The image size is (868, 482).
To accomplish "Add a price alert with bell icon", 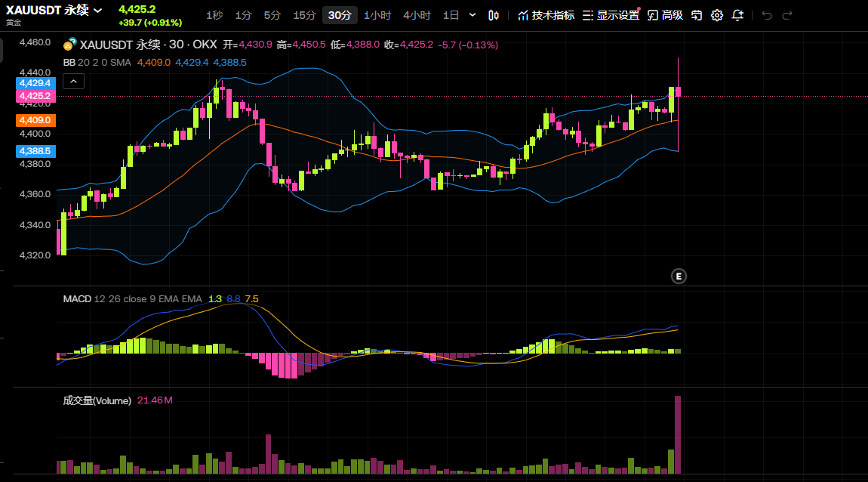I will click(x=737, y=16).
